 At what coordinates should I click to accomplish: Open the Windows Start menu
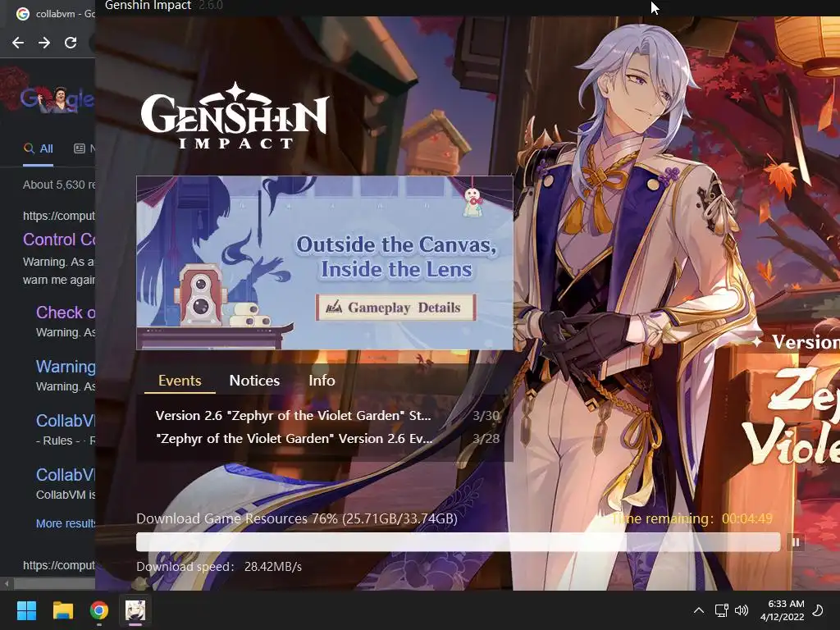click(x=26, y=610)
